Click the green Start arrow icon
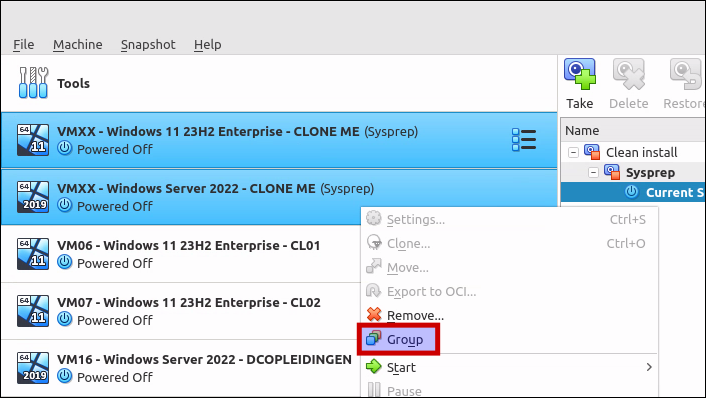This screenshot has width=706, height=398. [374, 367]
